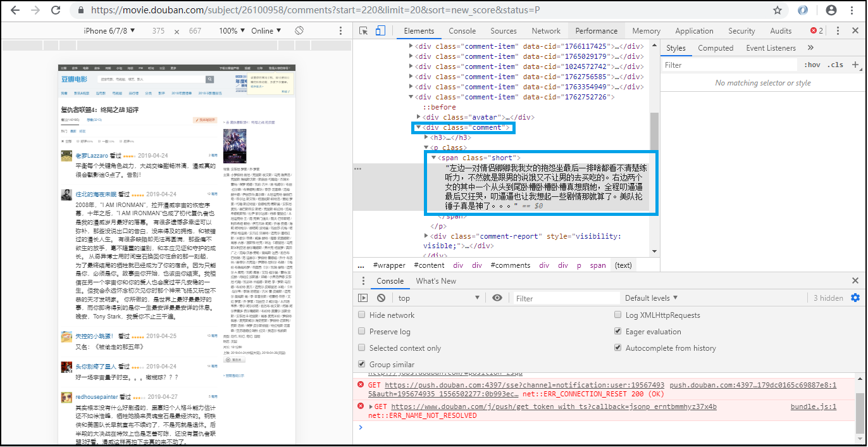This screenshot has height=447, width=868.
Task: Open the iPhone 6/7/8 device dropdown
Action: pos(110,30)
